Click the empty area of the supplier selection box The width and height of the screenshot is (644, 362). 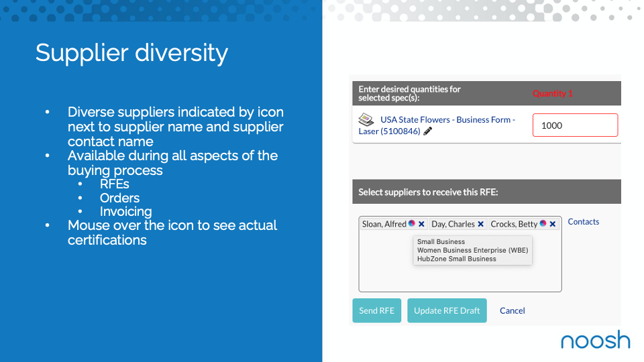pos(460,279)
